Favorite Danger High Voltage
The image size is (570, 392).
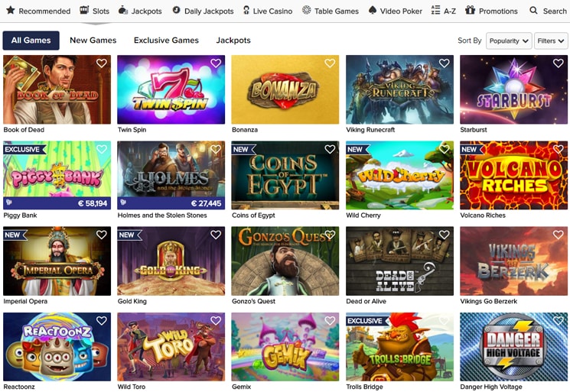pos(558,320)
